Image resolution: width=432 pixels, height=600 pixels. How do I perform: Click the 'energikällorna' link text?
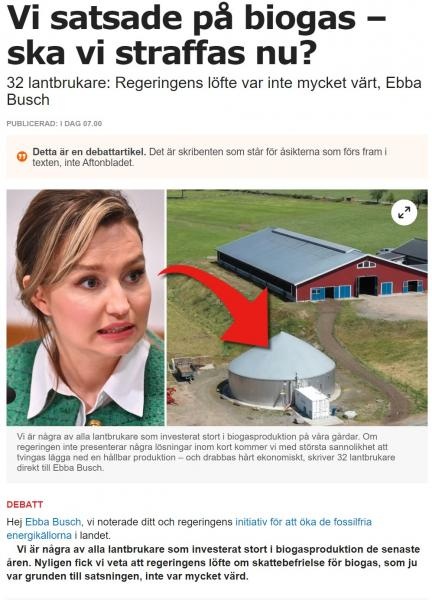tap(39, 535)
